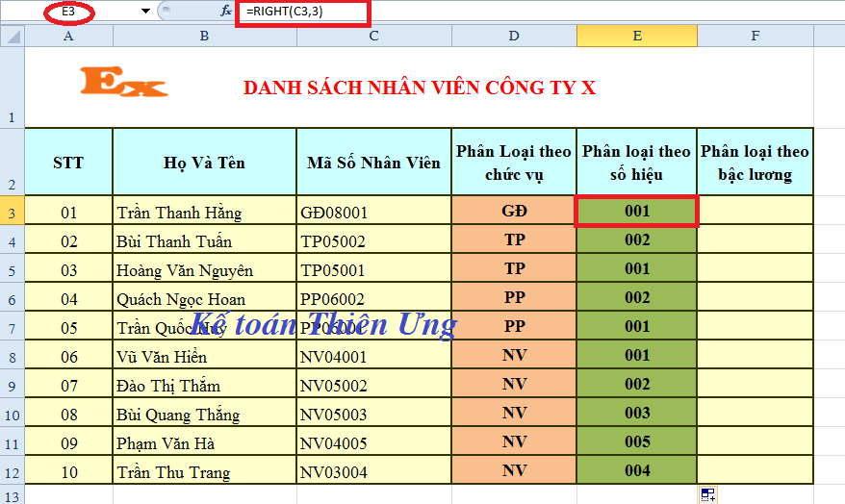Image resolution: width=845 pixels, height=504 pixels.
Task: Select employee code cell NV05003
Action: pos(374,412)
